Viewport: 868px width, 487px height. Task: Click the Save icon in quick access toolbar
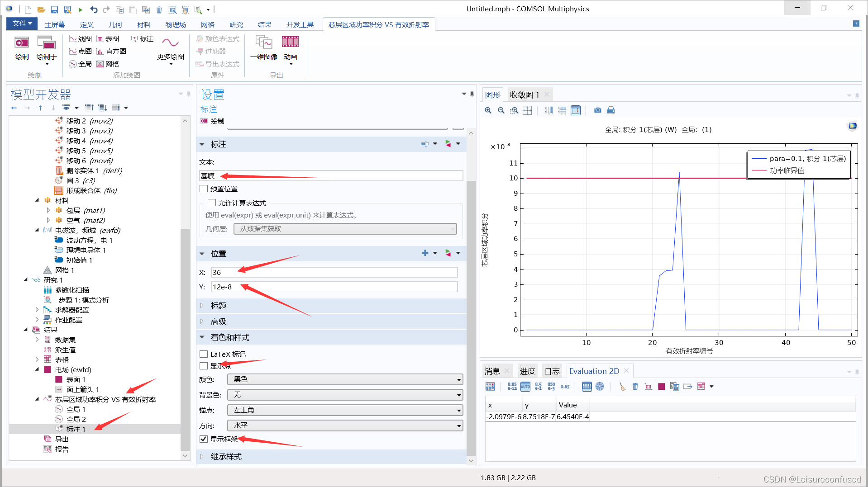[54, 9]
